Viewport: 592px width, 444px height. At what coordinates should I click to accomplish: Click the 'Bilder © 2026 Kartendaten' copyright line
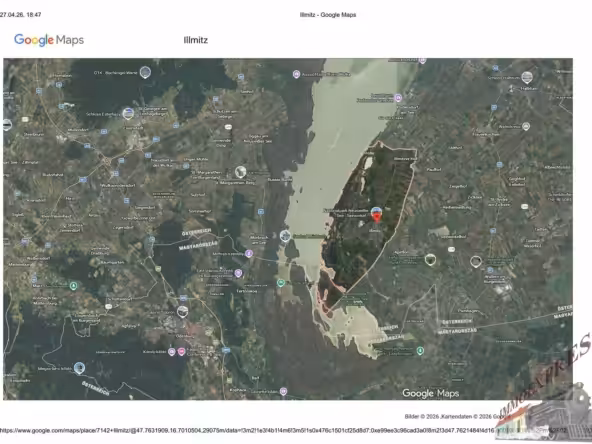pos(458,416)
